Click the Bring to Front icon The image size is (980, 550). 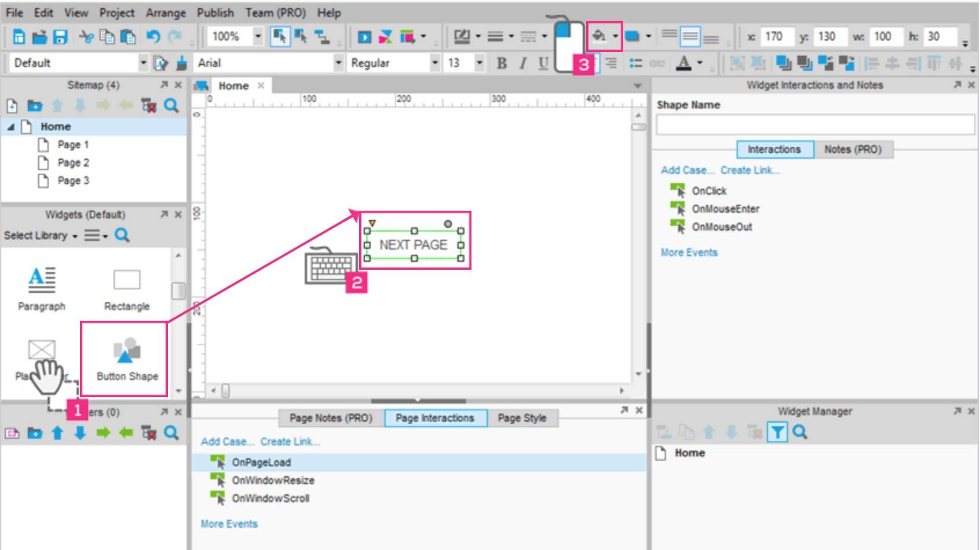tap(784, 63)
